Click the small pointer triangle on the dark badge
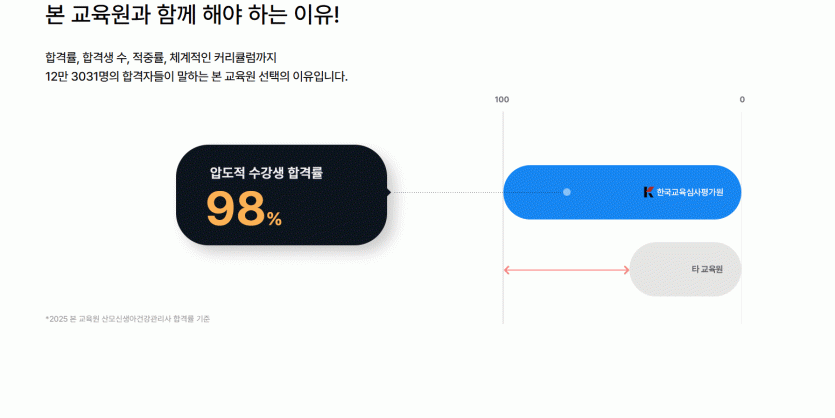This screenshot has height=418, width=835. pyautogui.click(x=388, y=192)
